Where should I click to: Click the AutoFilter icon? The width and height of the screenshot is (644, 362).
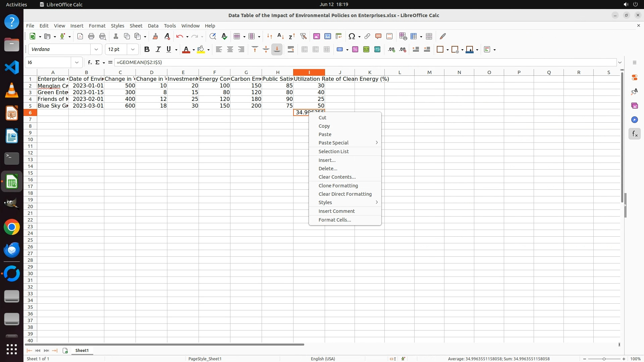(x=303, y=36)
